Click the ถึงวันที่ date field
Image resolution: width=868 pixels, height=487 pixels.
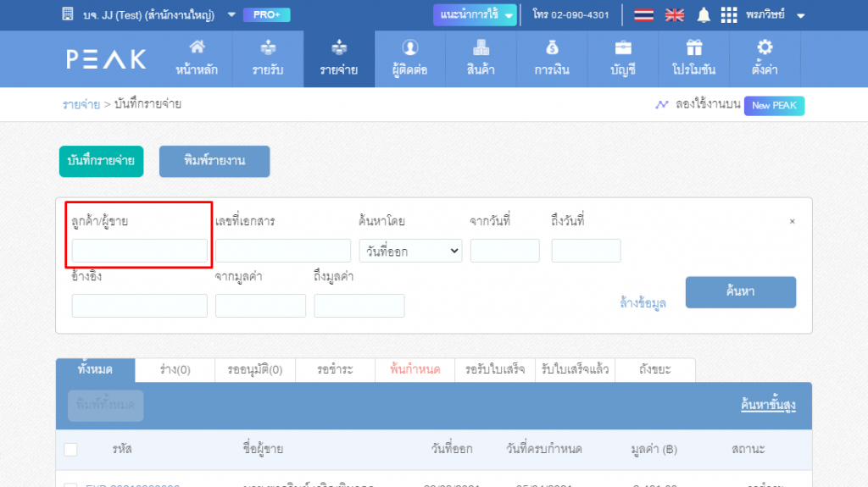(x=587, y=251)
